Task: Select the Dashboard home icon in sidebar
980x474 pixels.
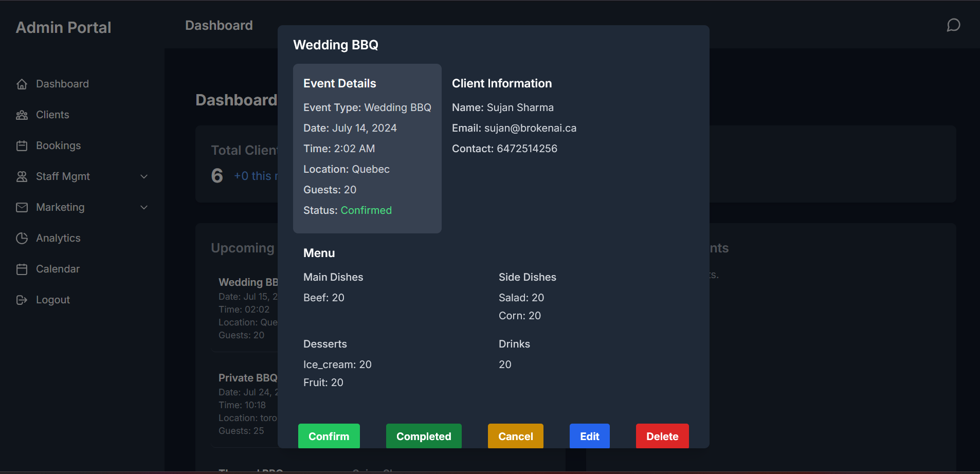Action: pos(22,83)
